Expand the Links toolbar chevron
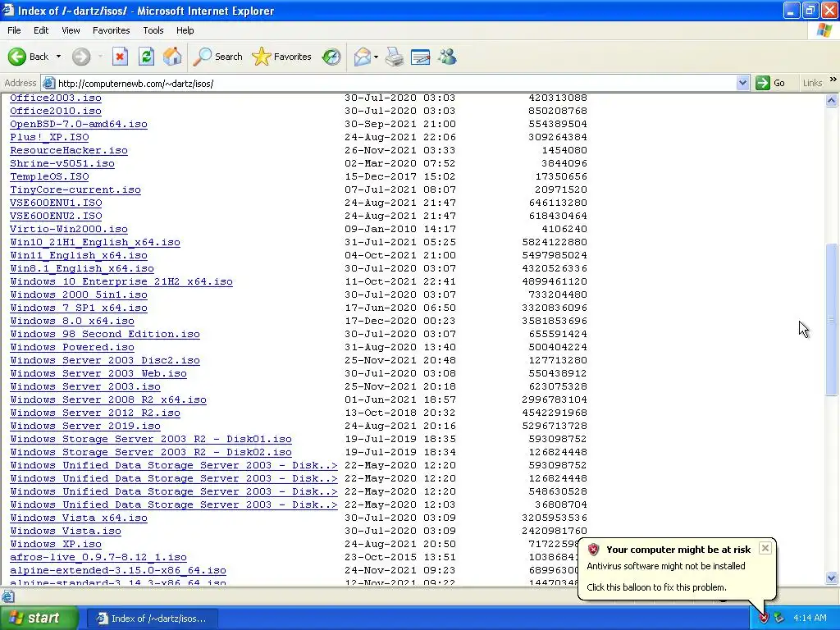 [x=833, y=80]
